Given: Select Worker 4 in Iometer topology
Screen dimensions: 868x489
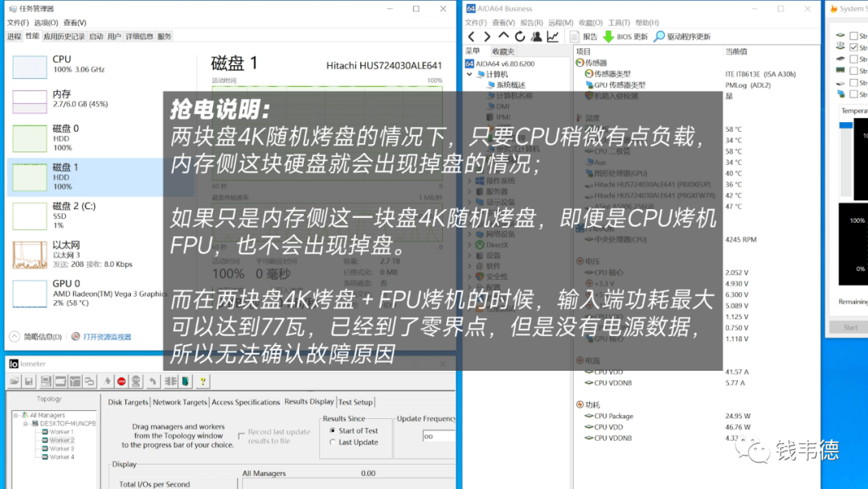Looking at the screenshot, I should point(58,457).
